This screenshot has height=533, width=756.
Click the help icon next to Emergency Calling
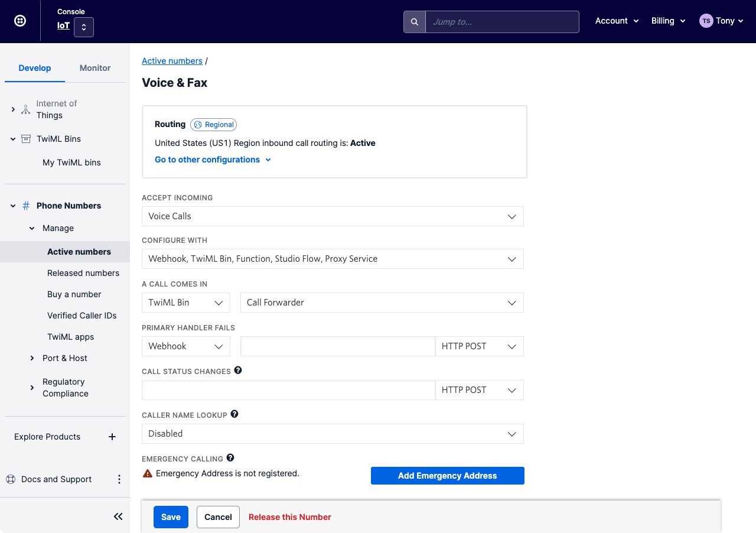[x=230, y=457]
